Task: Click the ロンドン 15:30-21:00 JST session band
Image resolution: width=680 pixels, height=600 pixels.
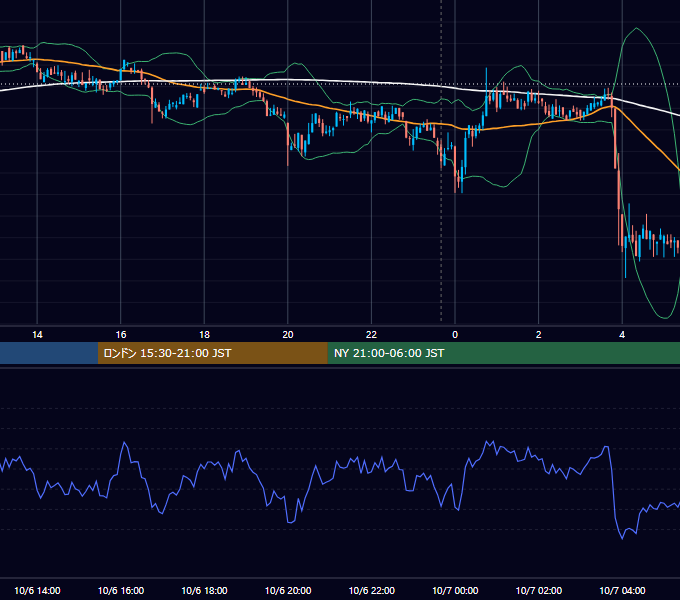Action: [212, 353]
